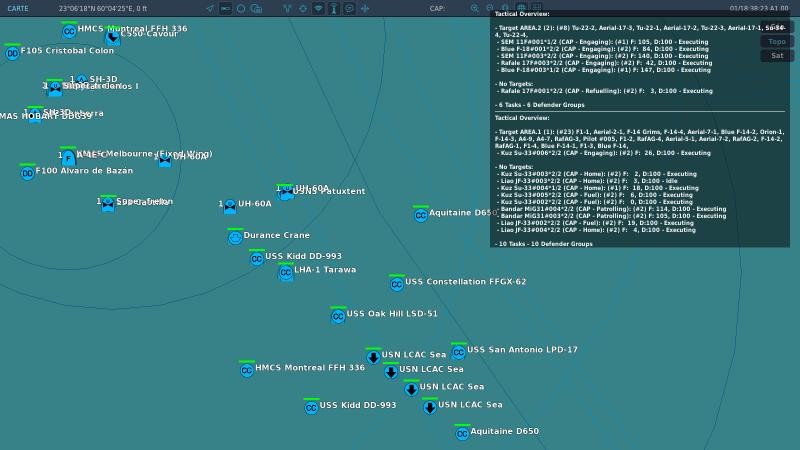Click the coordinates readout in top bar
This screenshot has width=800, height=450.
click(103, 9)
